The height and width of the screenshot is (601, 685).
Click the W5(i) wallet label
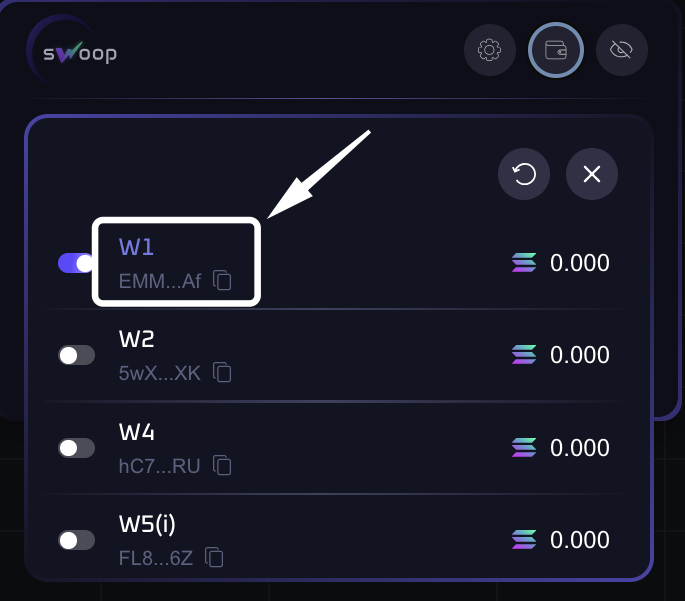147,524
